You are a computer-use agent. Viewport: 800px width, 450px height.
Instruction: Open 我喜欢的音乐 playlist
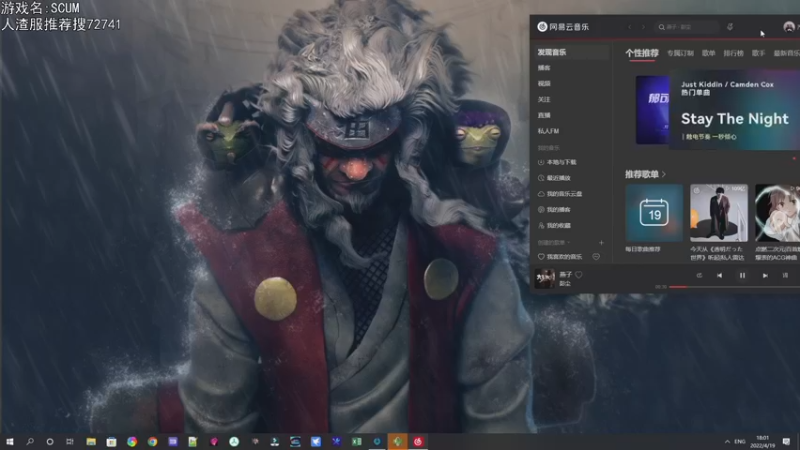tap(560, 257)
